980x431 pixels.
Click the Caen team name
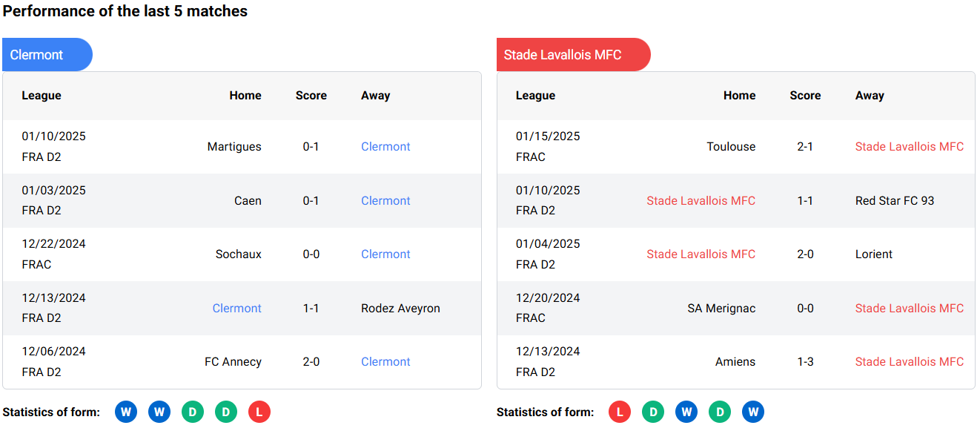(248, 201)
